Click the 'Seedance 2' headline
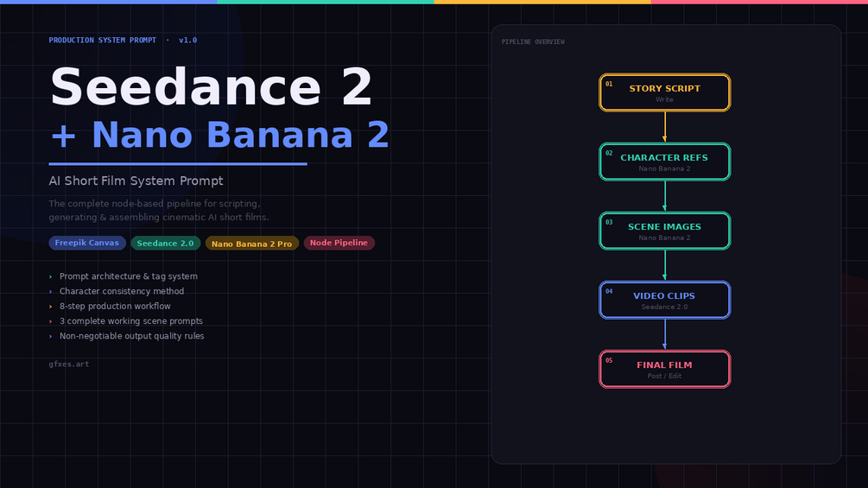The height and width of the screenshot is (488, 868). [x=211, y=87]
